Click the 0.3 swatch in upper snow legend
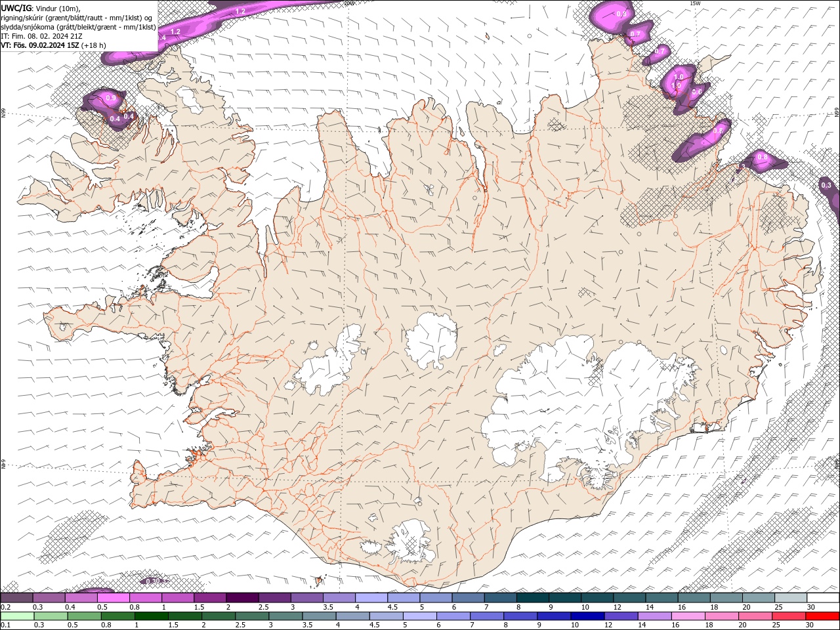This screenshot has width=840, height=630. point(49,598)
